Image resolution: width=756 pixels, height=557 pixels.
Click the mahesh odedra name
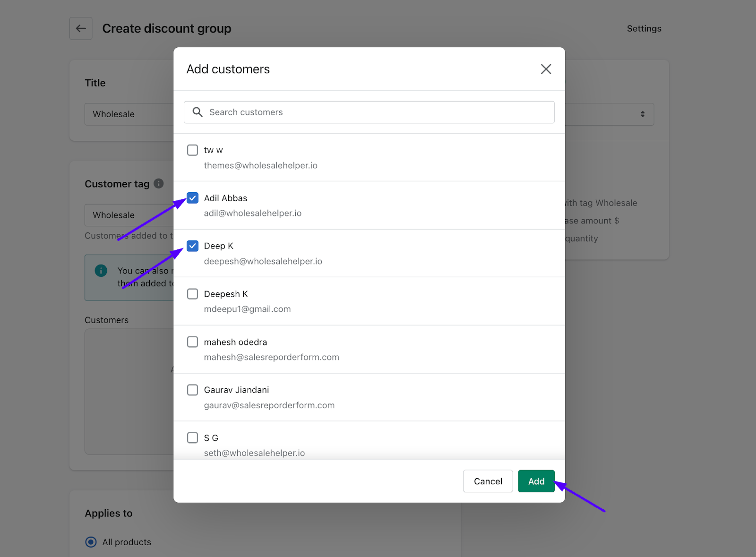236,342
